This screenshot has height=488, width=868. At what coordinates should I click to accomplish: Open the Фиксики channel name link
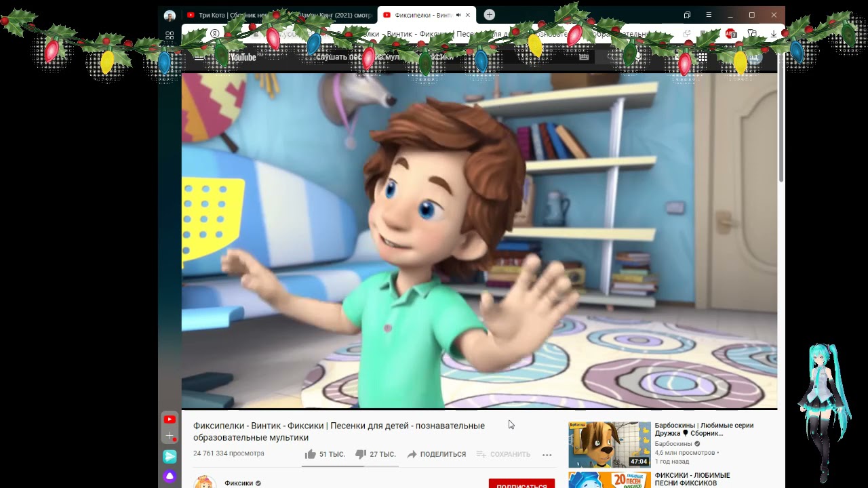tap(239, 483)
